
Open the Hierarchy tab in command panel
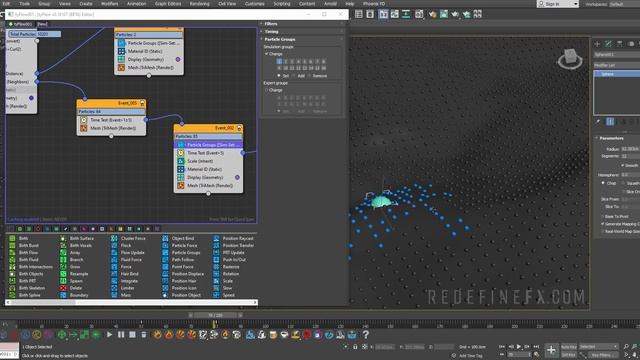pyautogui.click(x=620, y=44)
